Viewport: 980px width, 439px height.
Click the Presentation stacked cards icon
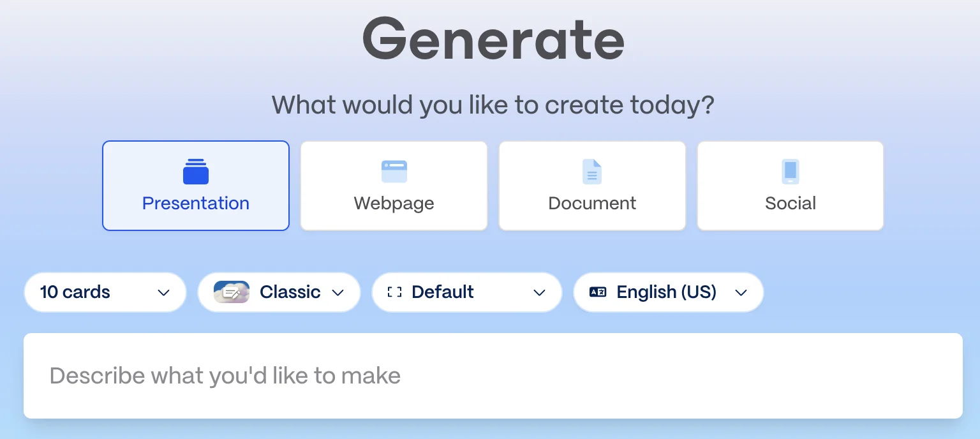point(196,172)
